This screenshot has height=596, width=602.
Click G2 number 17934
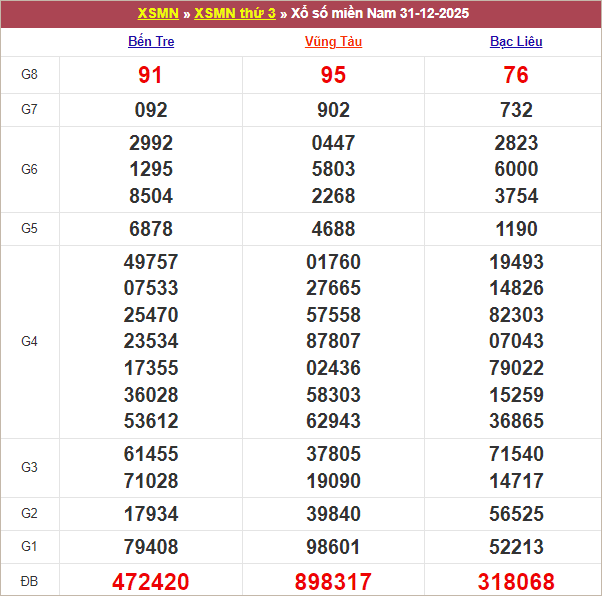click(x=151, y=514)
